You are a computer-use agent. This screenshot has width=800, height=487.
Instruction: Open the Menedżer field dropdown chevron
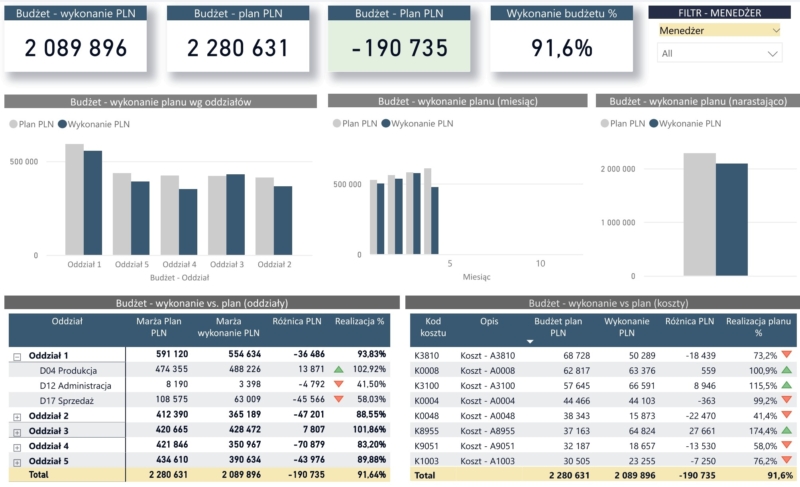tap(774, 30)
